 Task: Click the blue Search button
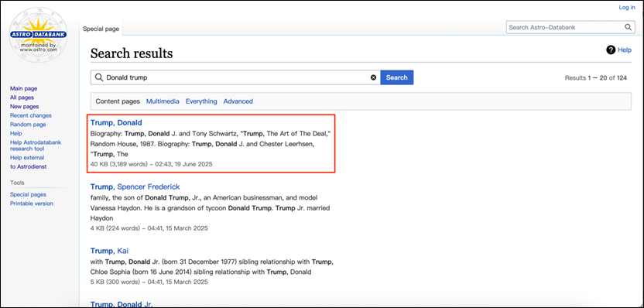tap(397, 77)
